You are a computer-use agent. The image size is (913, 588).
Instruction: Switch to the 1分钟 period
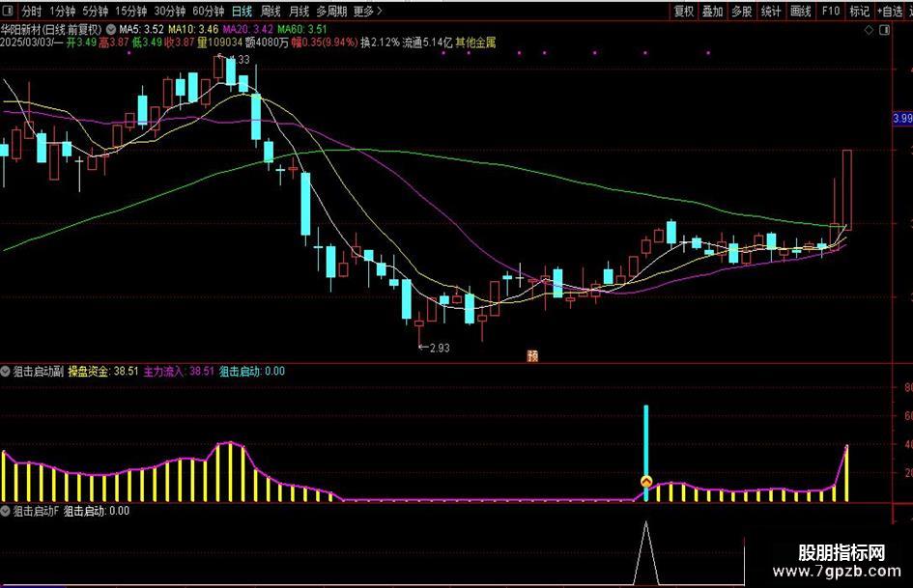[62, 11]
